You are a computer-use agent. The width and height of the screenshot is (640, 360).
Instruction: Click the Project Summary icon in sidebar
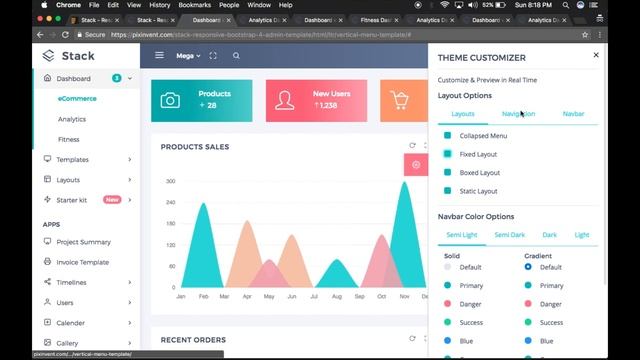pyautogui.click(x=47, y=241)
